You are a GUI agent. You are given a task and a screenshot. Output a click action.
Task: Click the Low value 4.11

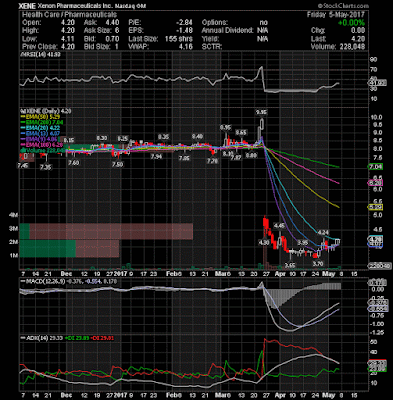coord(68,39)
